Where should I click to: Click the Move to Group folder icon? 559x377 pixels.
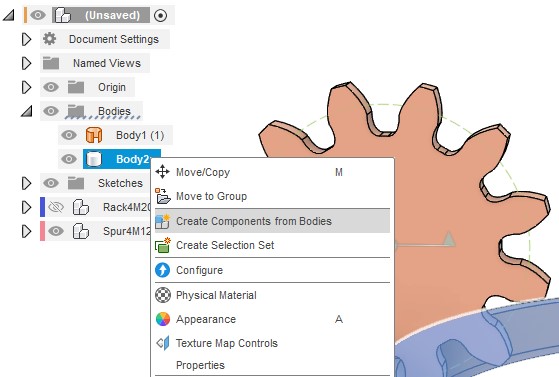163,196
